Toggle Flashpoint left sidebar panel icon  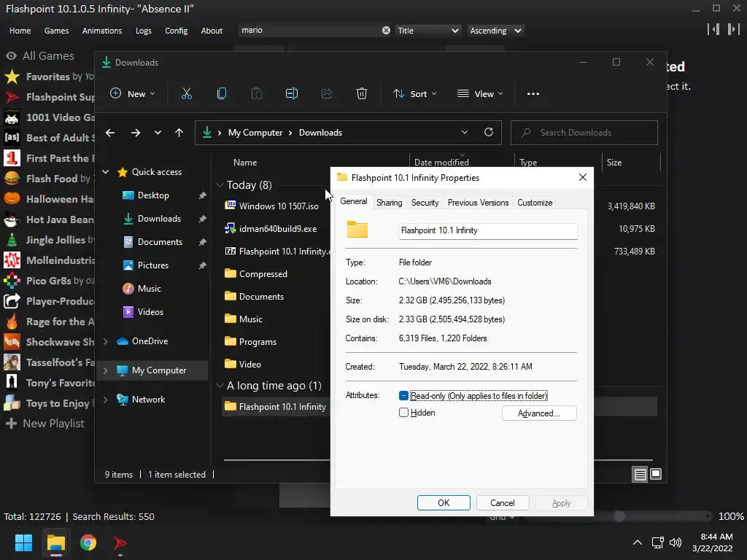pyautogui.click(x=713, y=29)
